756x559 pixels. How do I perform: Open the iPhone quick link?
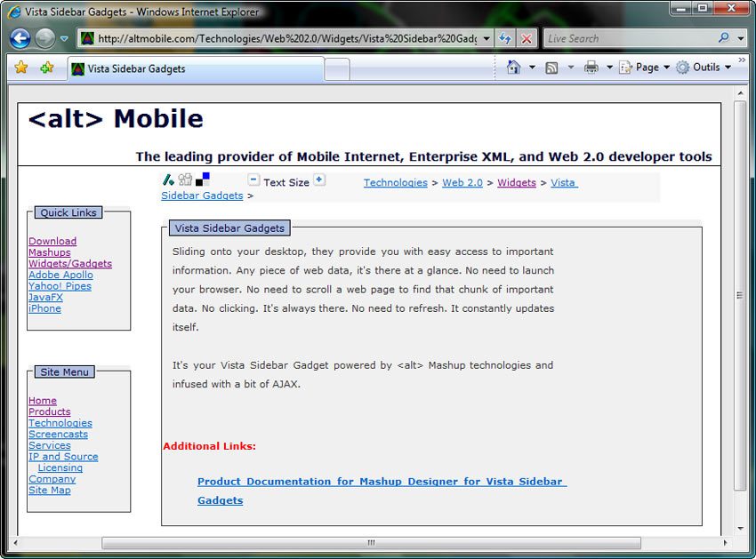coord(44,308)
